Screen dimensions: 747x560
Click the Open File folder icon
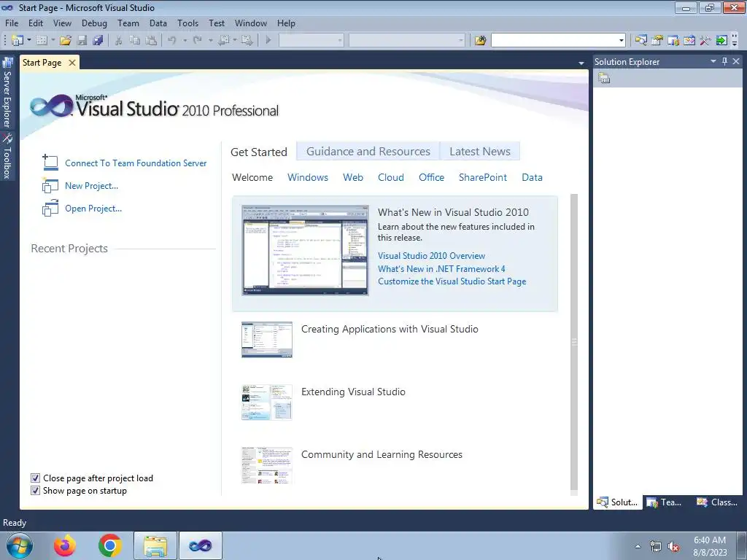click(66, 41)
